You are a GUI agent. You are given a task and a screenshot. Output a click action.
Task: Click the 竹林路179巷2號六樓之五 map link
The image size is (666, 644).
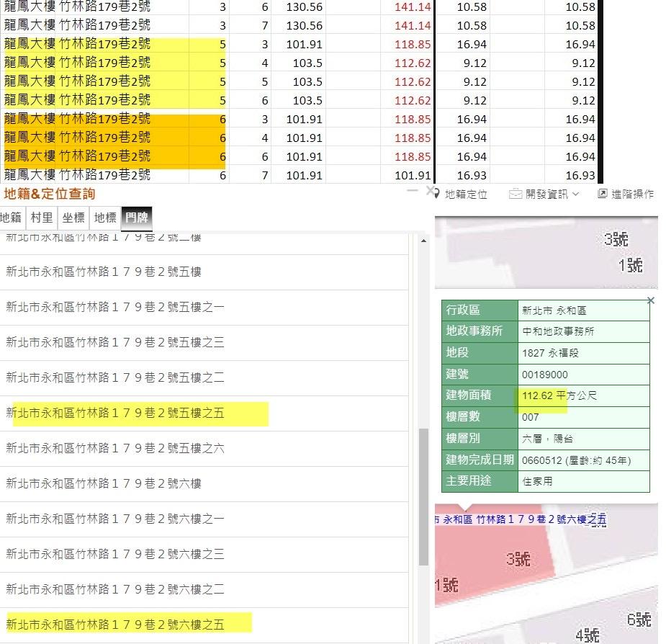click(521, 519)
